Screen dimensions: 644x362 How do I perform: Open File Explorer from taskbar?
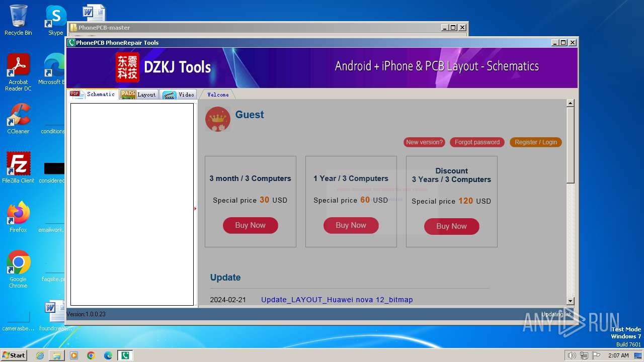click(x=57, y=355)
